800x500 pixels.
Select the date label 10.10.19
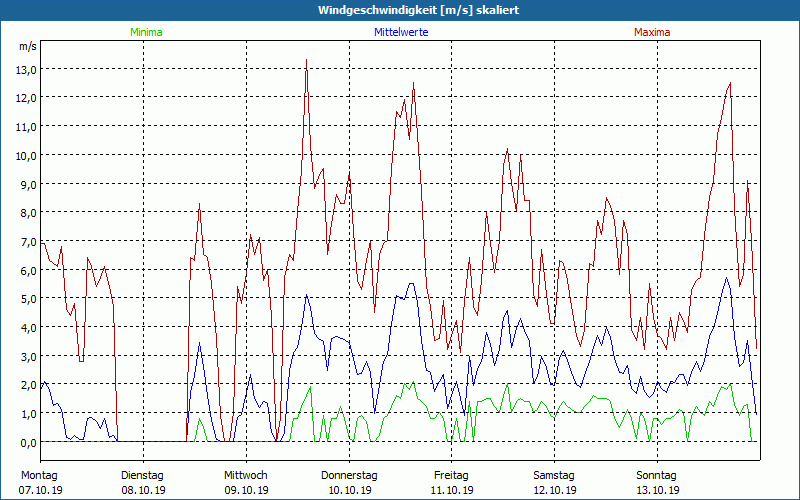click(x=349, y=490)
